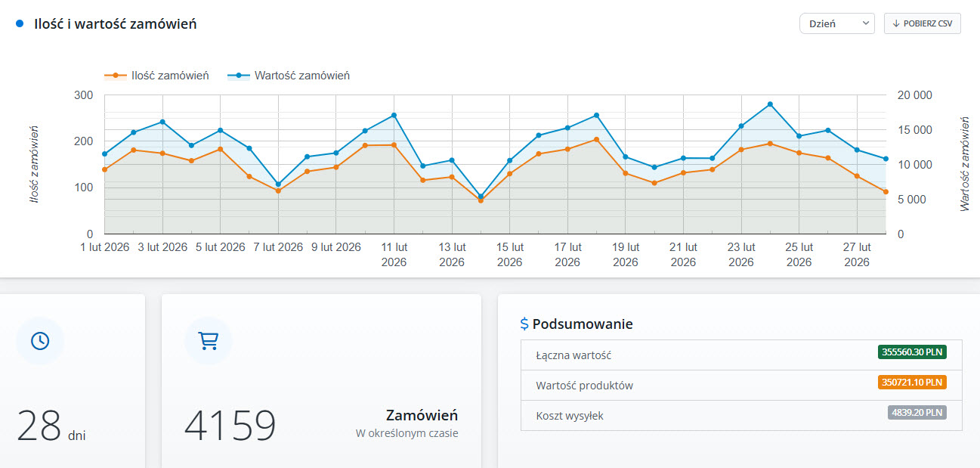Viewport: 980px width, 468px height.
Task: Select the Koszt wysyłek row label
Action: (x=570, y=416)
